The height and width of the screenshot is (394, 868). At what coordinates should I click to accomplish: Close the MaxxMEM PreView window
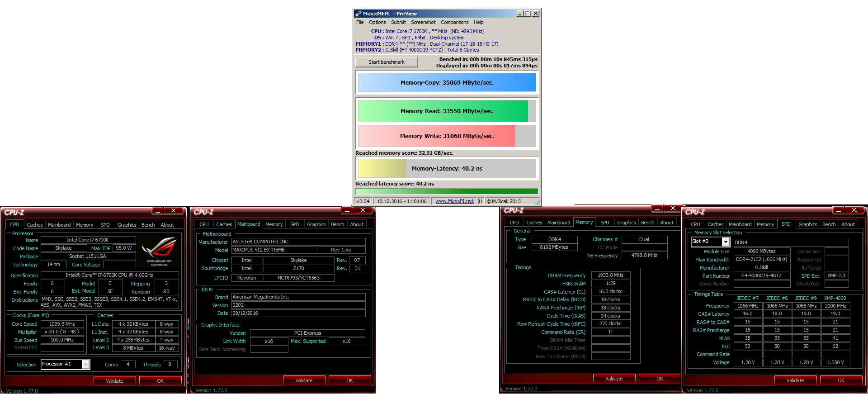536,14
